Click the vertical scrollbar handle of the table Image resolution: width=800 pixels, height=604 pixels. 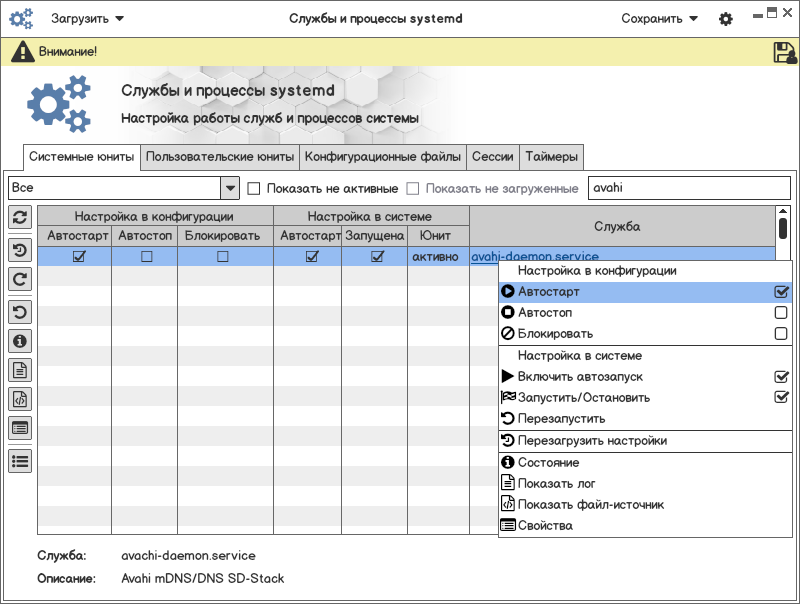783,227
